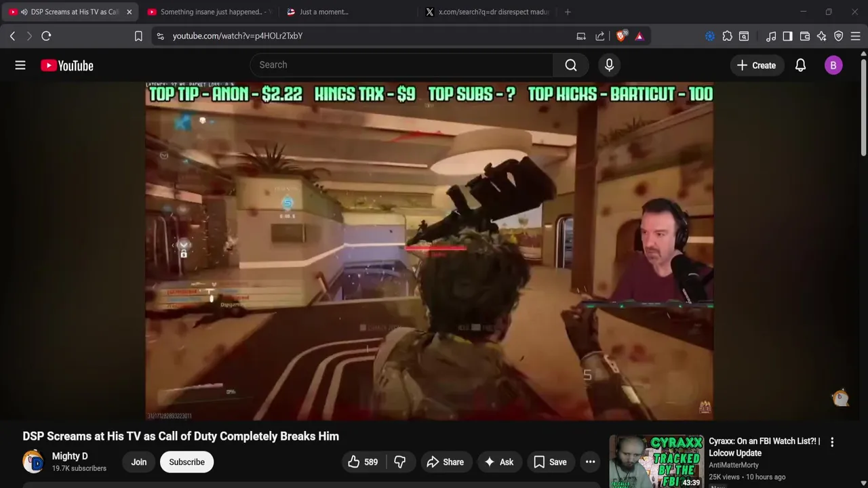Start voice search with the microphone icon
The height and width of the screenshot is (488, 868).
pos(609,65)
